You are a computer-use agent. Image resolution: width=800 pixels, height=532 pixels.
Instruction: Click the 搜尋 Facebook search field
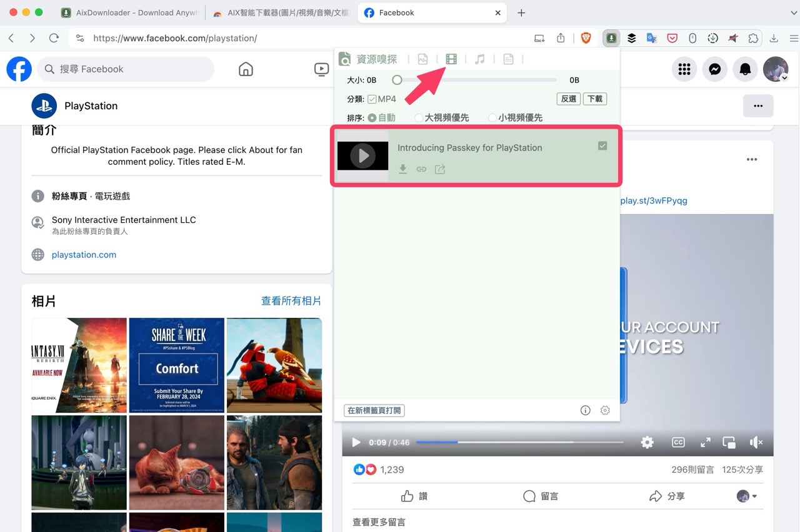point(126,69)
